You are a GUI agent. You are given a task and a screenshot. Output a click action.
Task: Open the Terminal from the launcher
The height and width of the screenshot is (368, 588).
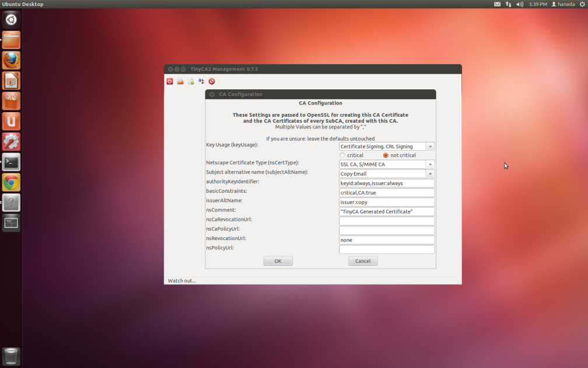[10, 162]
